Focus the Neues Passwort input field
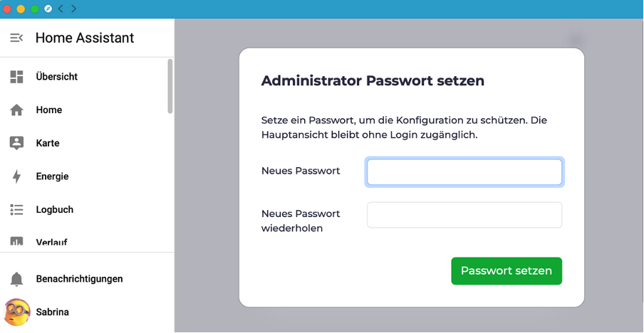 coord(464,172)
